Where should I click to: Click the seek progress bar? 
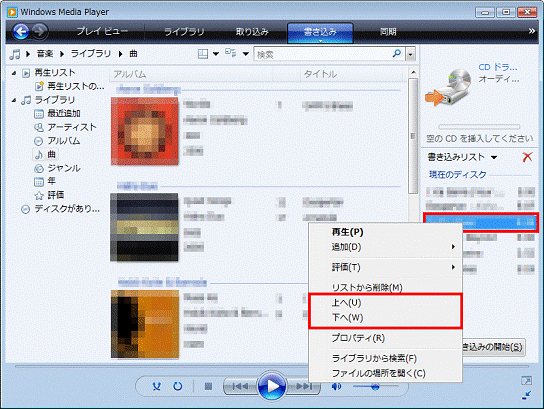(x=272, y=366)
